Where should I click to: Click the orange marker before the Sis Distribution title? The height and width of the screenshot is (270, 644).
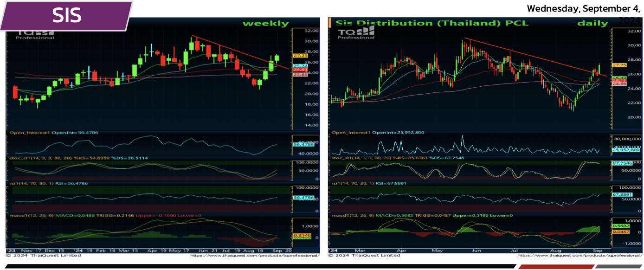(x=329, y=22)
